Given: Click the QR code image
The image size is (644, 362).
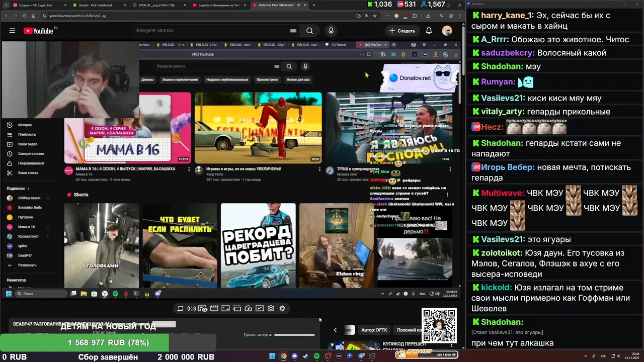Looking at the screenshot, I should [439, 325].
